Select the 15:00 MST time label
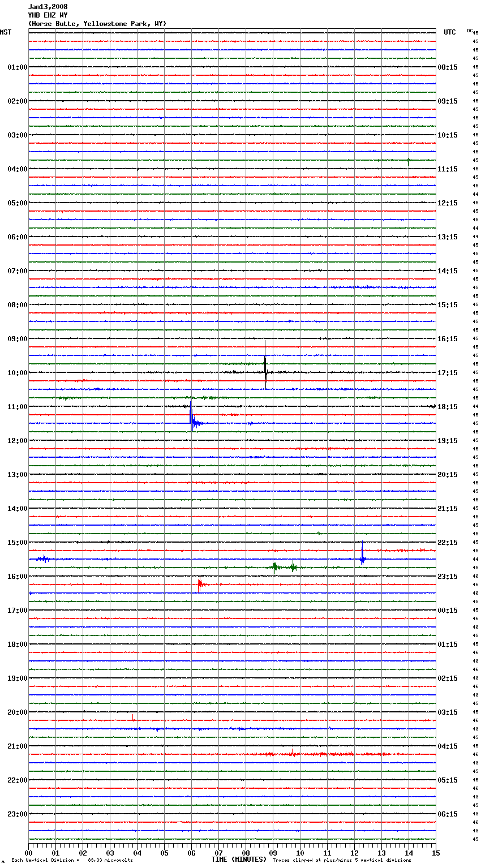This screenshot has width=481, height=868. (x=18, y=543)
